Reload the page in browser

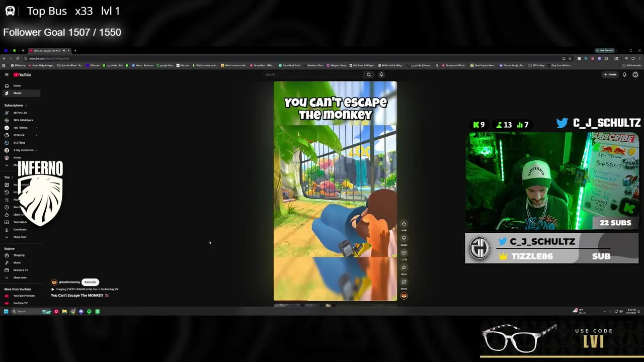[18, 58]
